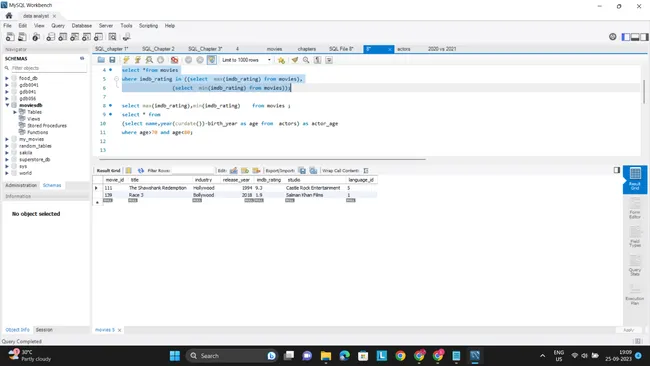This screenshot has height=366, width=650.
Task: Expand gdb041 schema
Action: [7, 92]
